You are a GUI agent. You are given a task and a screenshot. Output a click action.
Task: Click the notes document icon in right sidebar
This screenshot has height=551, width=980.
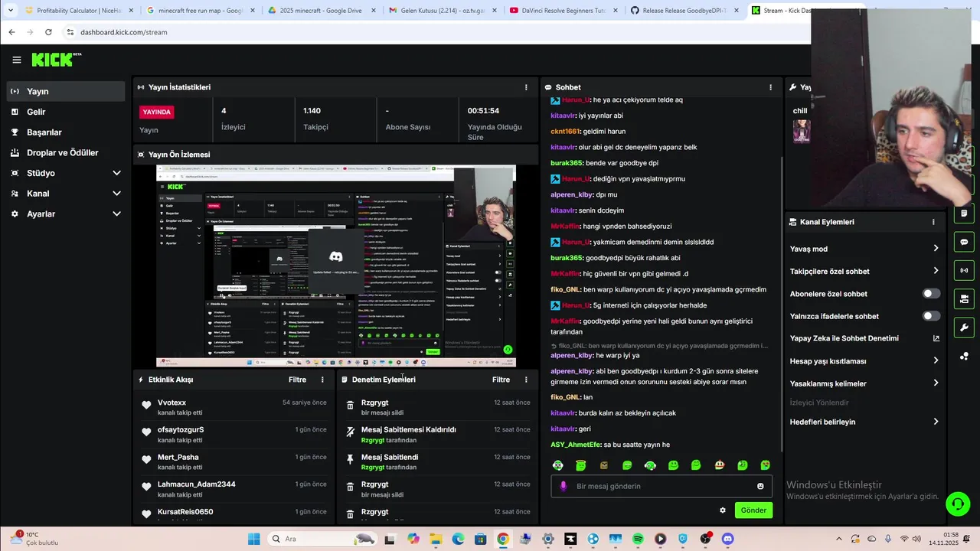(964, 214)
